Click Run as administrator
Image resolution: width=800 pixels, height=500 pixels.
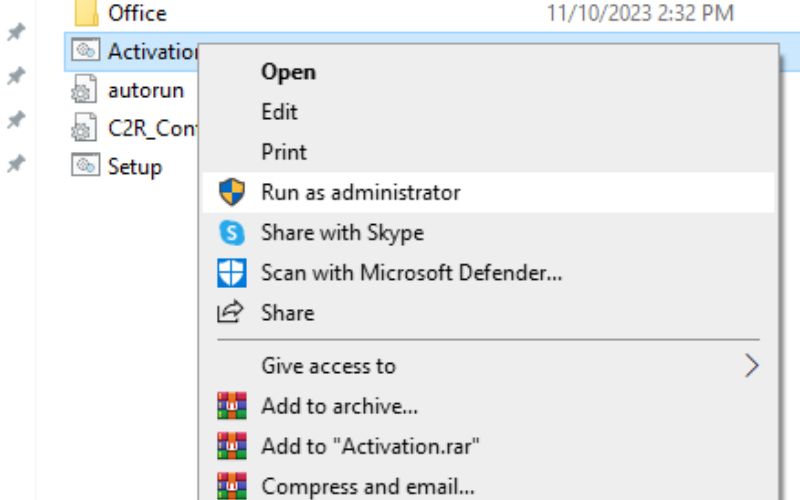[488, 192]
